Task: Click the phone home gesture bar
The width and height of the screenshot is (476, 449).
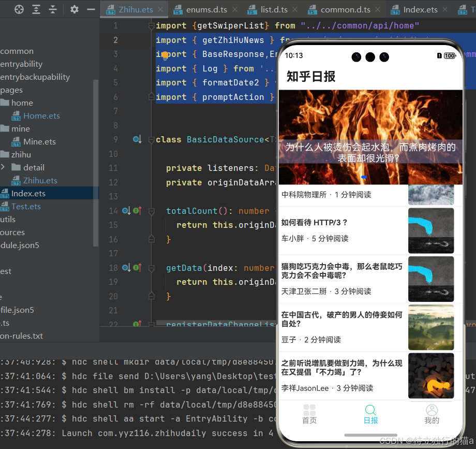Action: pos(370,435)
